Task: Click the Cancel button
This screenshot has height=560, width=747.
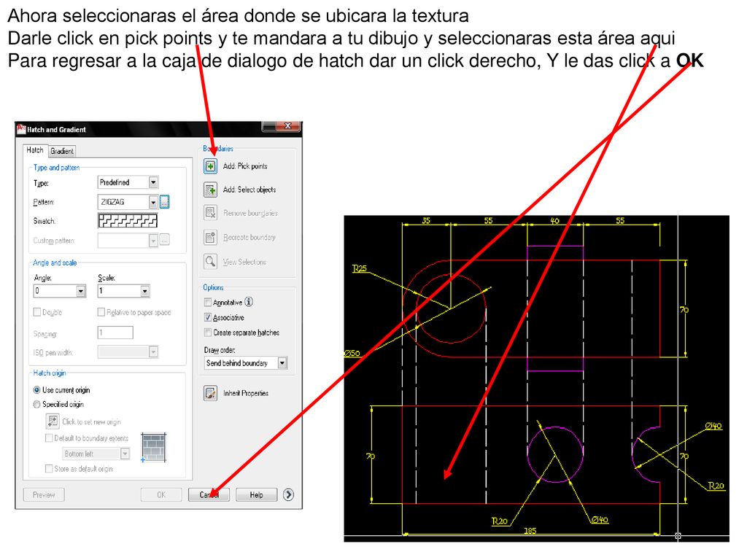Action: (x=209, y=495)
